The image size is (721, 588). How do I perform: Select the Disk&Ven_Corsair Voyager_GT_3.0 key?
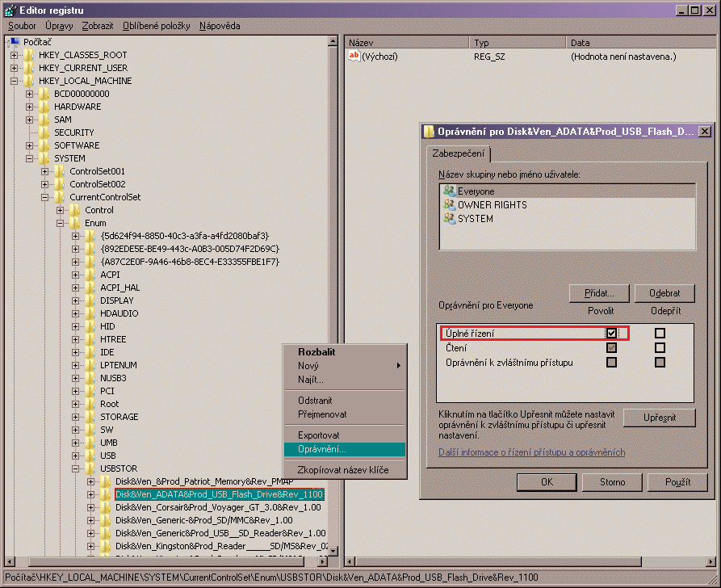pos(218,507)
